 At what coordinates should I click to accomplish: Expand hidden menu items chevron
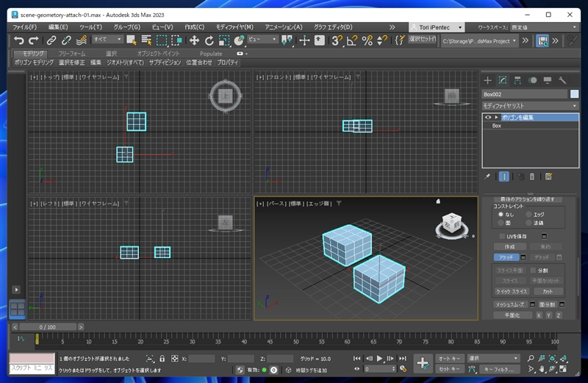coord(392,27)
